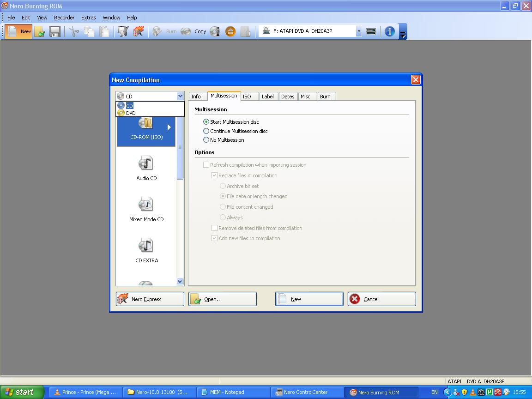Open the recorder drive dropdown arrow

click(359, 31)
